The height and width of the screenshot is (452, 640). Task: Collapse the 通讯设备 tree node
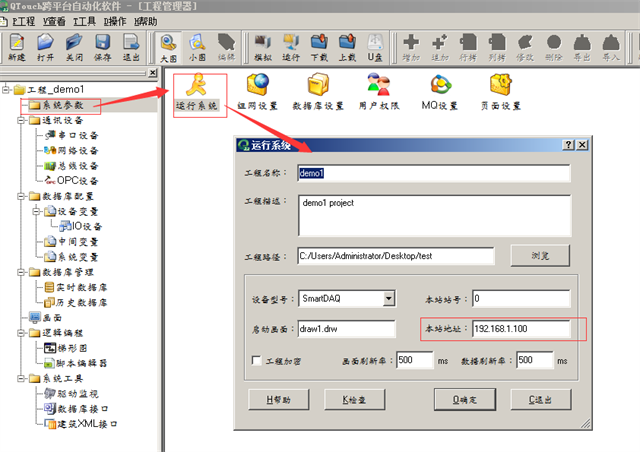21,119
